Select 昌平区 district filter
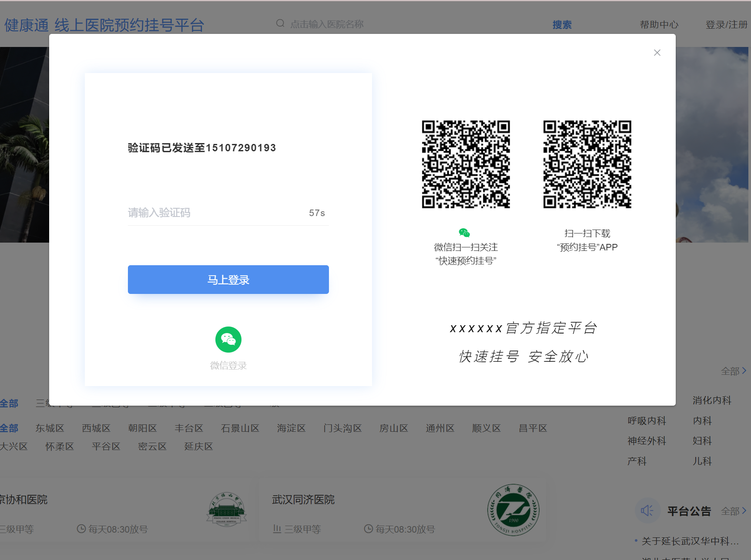 tap(533, 428)
